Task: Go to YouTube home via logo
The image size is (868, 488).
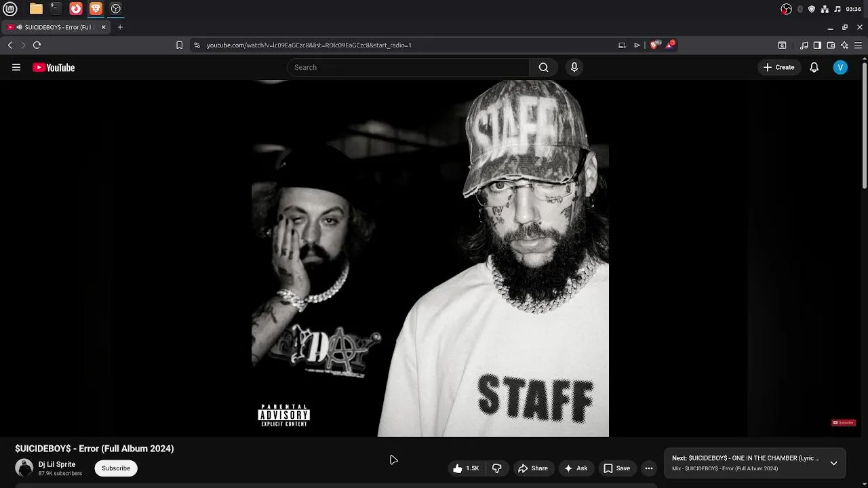Action: 54,67
